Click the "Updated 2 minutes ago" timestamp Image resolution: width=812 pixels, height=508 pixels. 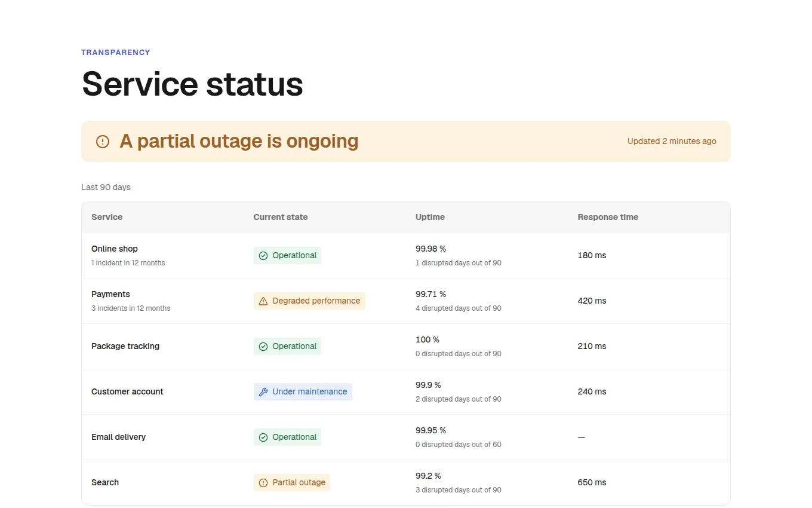672,142
